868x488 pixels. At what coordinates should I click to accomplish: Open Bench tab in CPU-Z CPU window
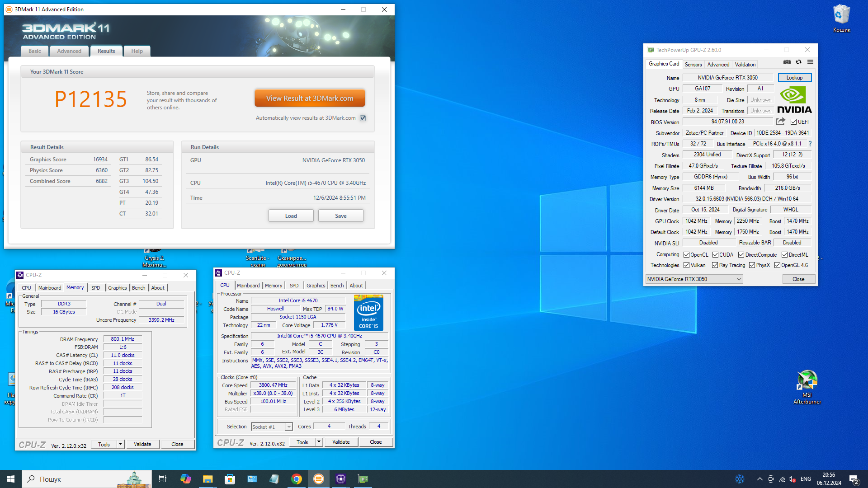[x=337, y=286]
